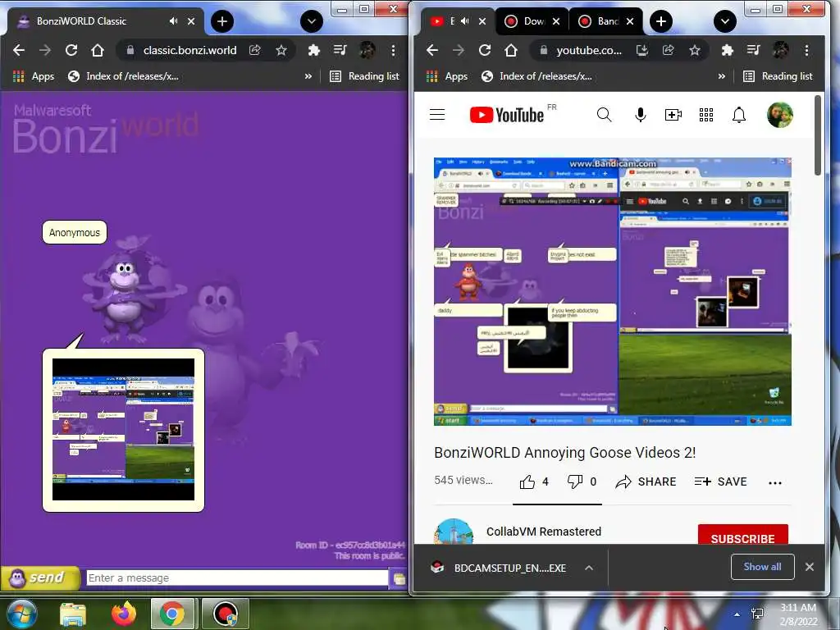Screen dimensions: 840x630
Task: Bookmark the YouTube page
Action: 695,50
